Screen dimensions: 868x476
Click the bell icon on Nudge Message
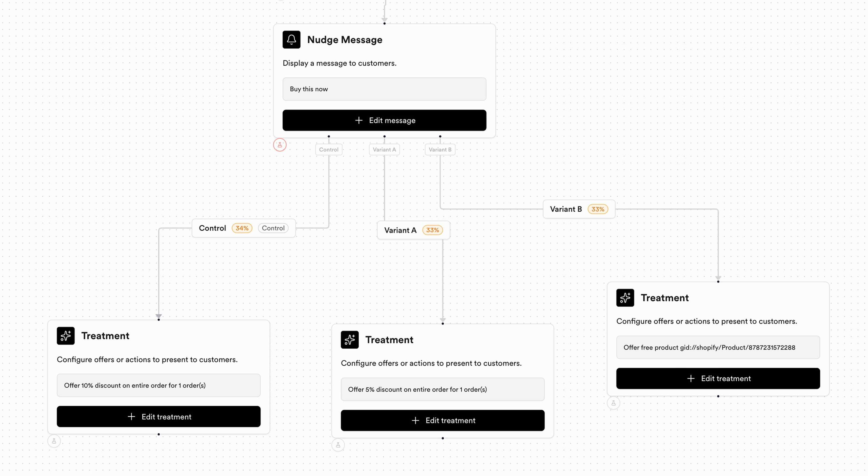coord(291,40)
